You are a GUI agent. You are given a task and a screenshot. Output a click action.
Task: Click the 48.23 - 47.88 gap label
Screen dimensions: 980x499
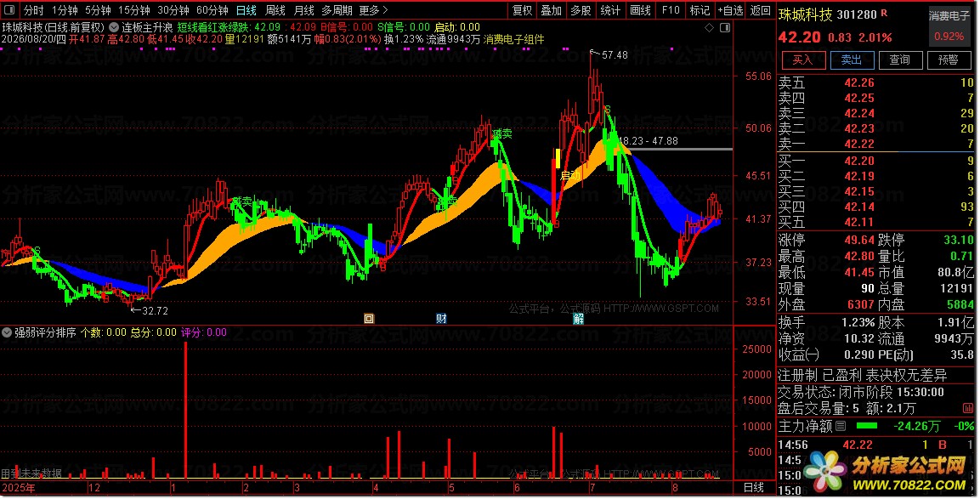649,141
